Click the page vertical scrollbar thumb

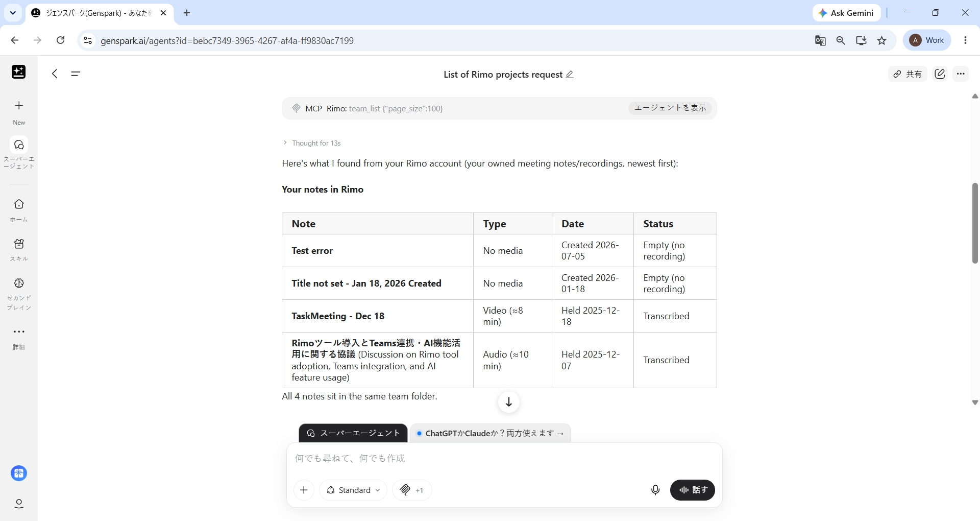pyautogui.click(x=975, y=223)
